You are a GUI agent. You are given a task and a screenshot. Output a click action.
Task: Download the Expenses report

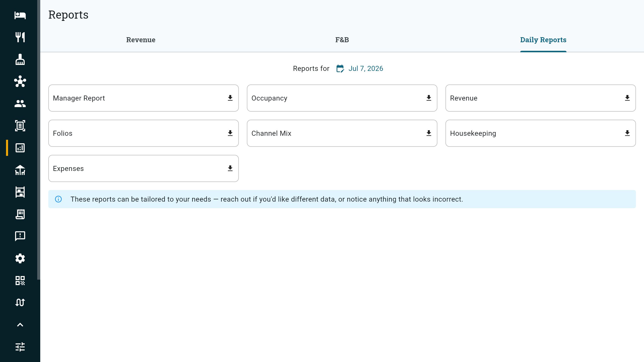pos(230,168)
